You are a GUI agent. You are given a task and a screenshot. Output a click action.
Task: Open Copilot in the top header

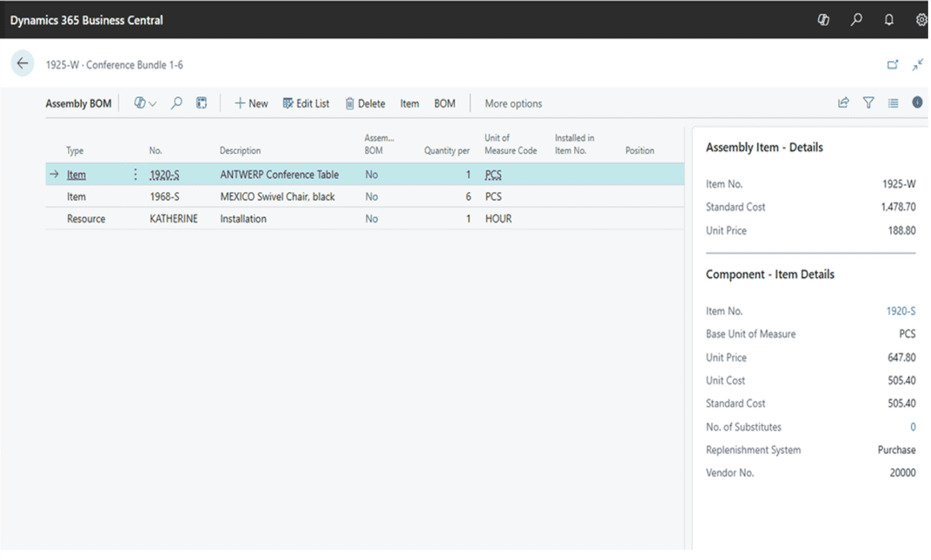824,21
